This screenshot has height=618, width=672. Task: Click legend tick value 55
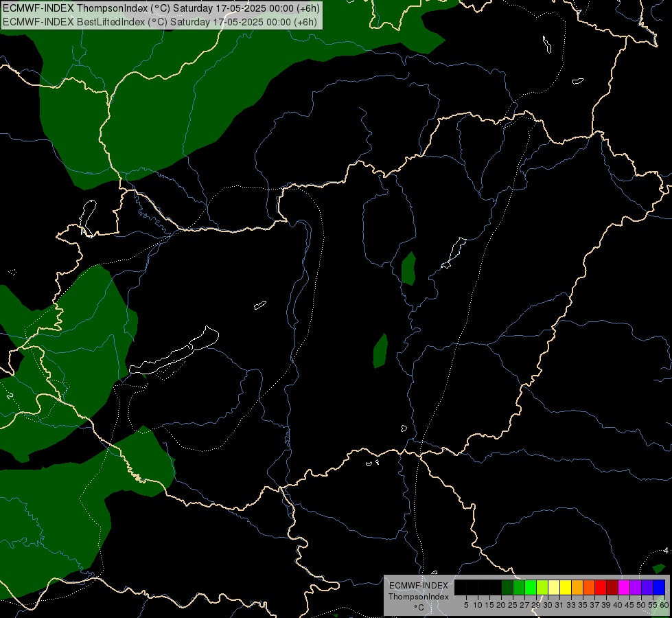pos(653,605)
